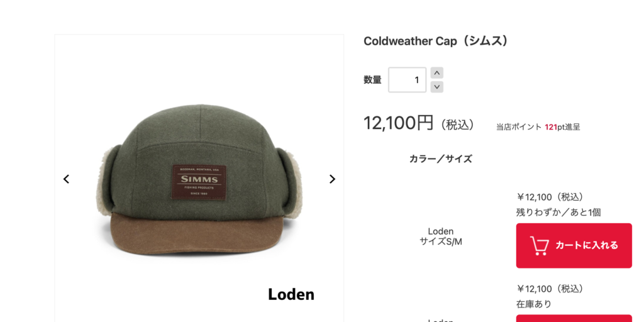Click the カラー／サイズ heading
644x322 pixels.
[x=441, y=159]
